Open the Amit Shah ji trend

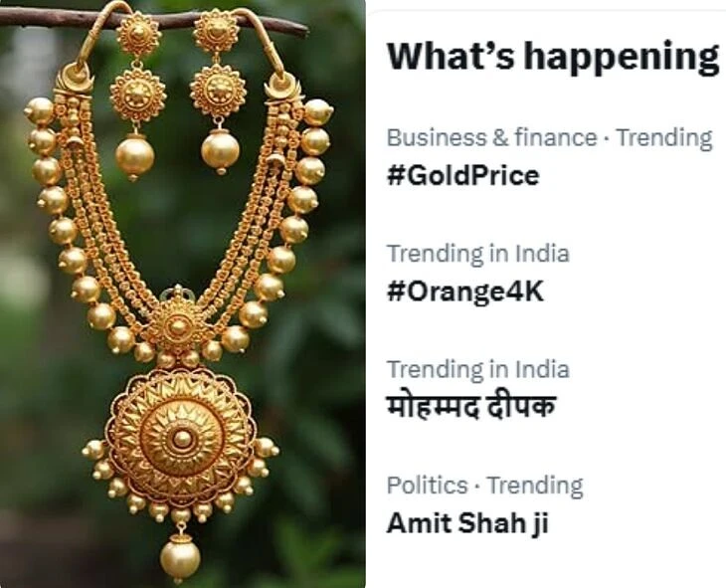pyautogui.click(x=466, y=522)
